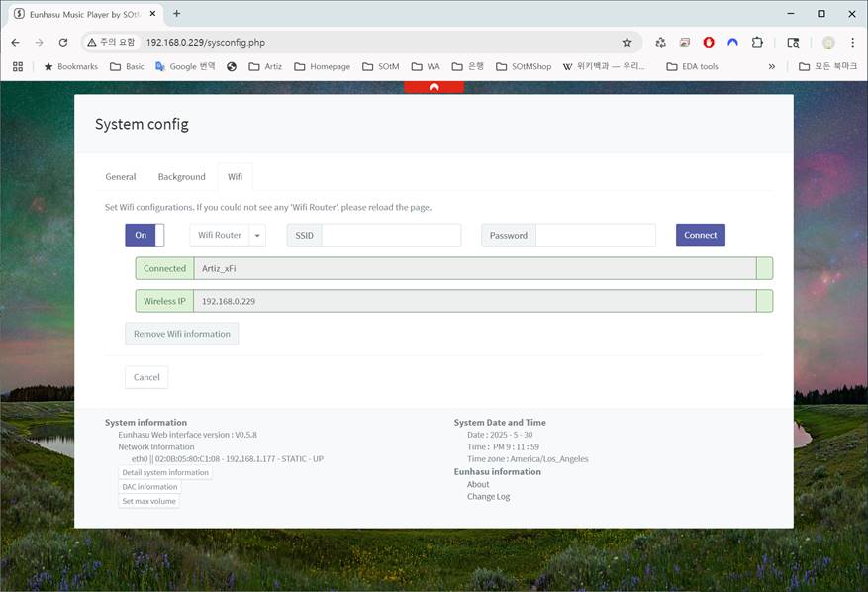Switch to the Background tab
This screenshot has width=868, height=592.
181,177
